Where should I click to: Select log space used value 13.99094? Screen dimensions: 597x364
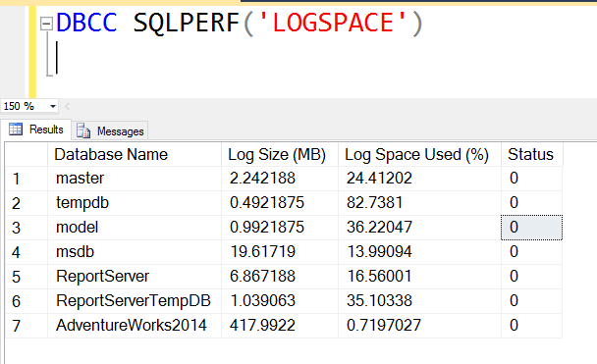419,252
